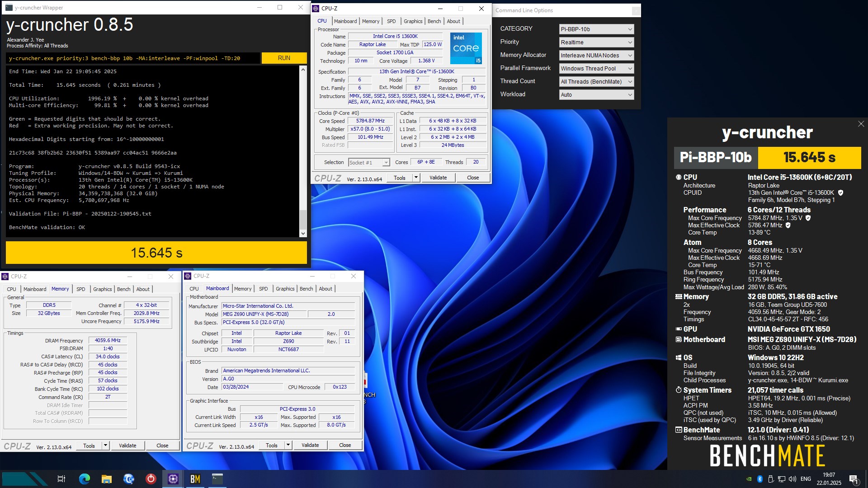The image size is (868, 488).
Task: Click Validate in the top CPU-Z window
Action: 438,178
